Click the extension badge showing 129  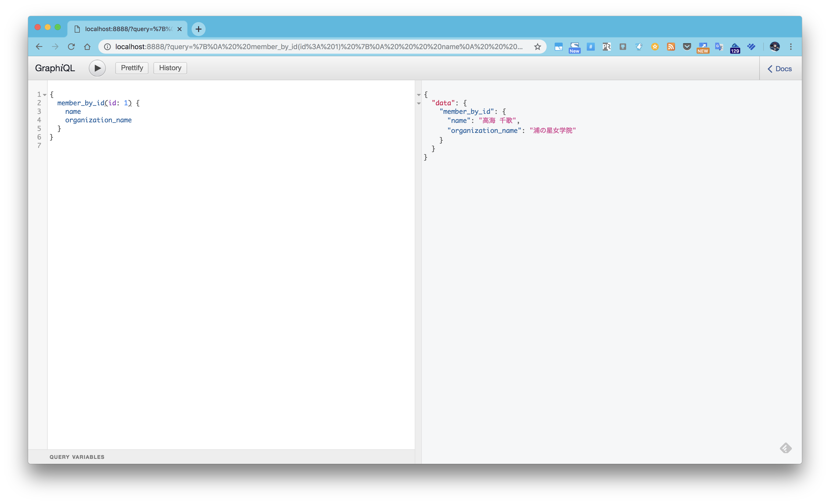pyautogui.click(x=735, y=47)
